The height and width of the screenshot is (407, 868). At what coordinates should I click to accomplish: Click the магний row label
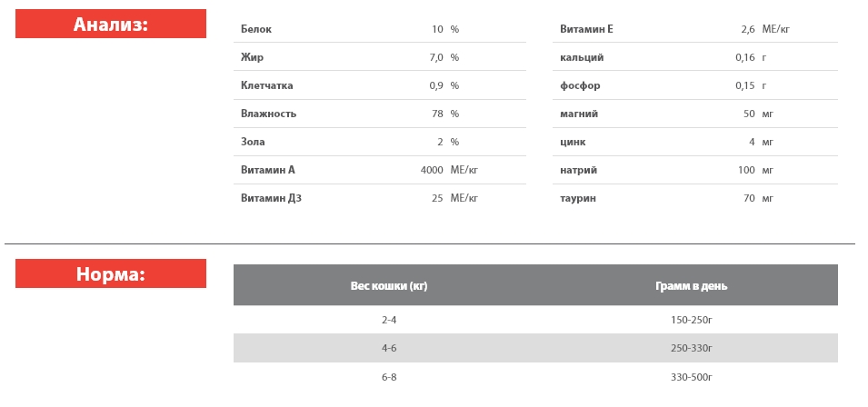tap(579, 114)
